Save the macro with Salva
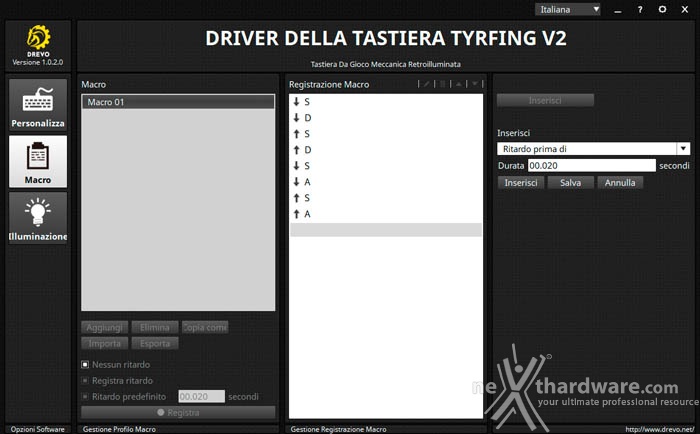Viewport: 700px width, 434px height. click(x=571, y=183)
